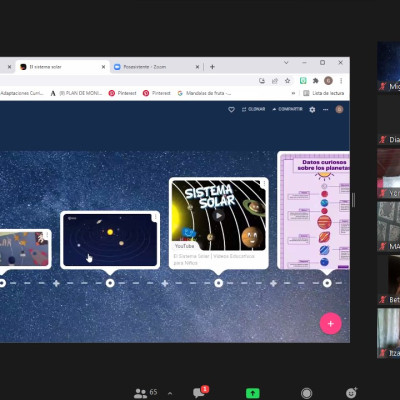Viewport: 400px width, 400px height.
Task: Open a new browser tab
Action: pyautogui.click(x=212, y=67)
